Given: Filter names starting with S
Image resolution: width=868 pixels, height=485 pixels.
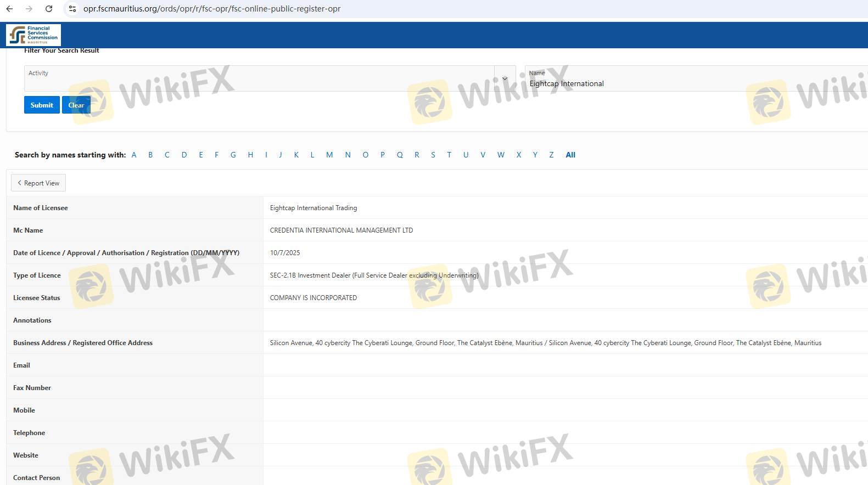Looking at the screenshot, I should [433, 155].
